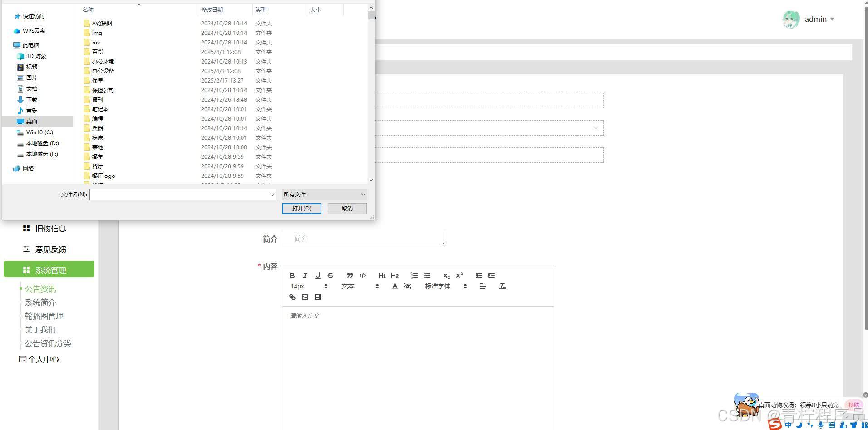Image resolution: width=868 pixels, height=430 pixels.
Task: Insert an image into the editor
Action: point(305,297)
